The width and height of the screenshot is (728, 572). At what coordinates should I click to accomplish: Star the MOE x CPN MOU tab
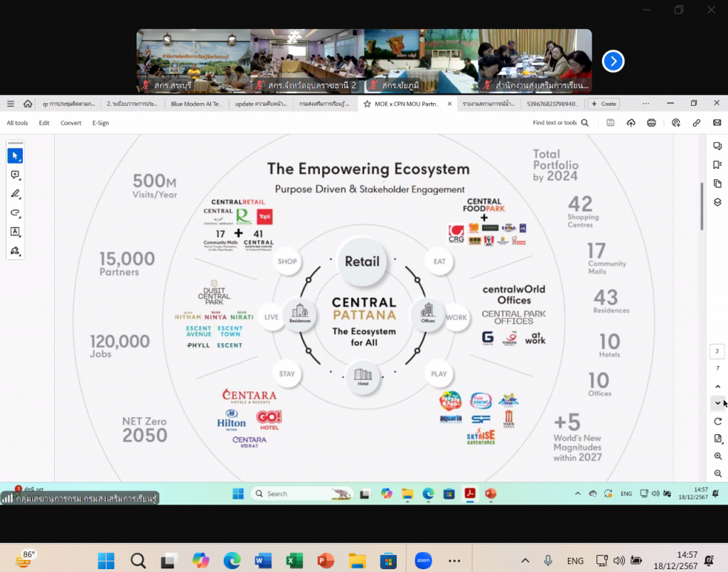point(367,104)
